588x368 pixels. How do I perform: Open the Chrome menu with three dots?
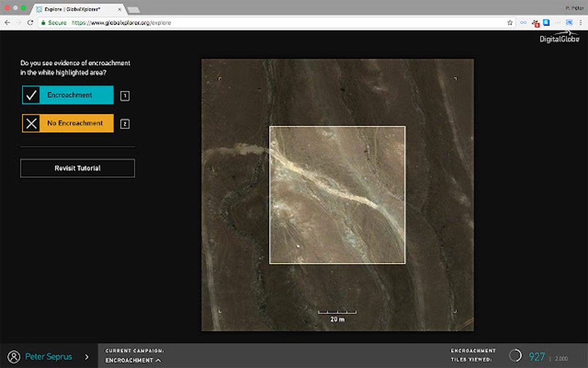pyautogui.click(x=581, y=22)
